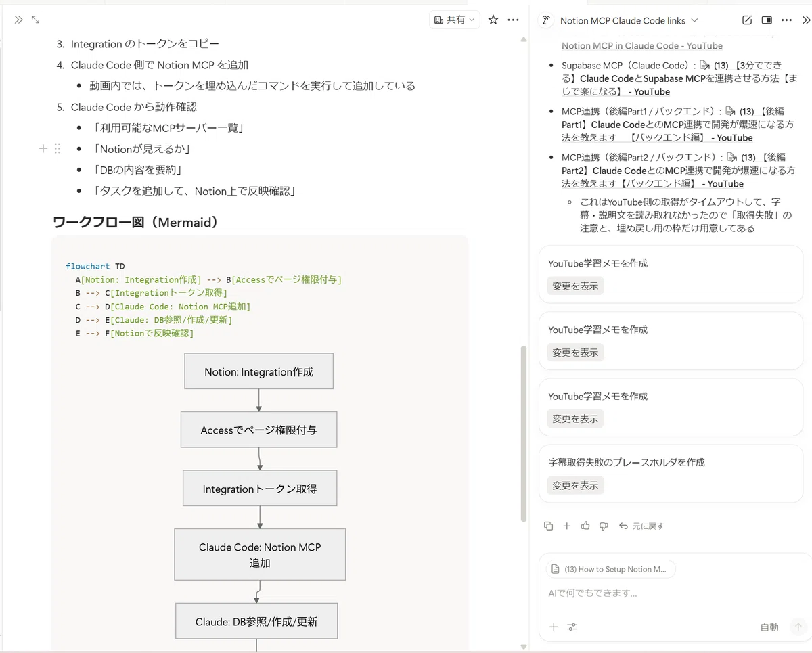The image size is (812, 653).
Task: Click list item Integration のトークンをコピー
Action: pyautogui.click(x=145, y=44)
